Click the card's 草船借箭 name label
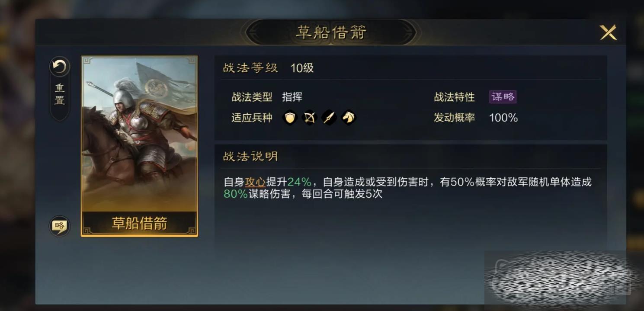This screenshot has height=311, width=644. coord(139,223)
